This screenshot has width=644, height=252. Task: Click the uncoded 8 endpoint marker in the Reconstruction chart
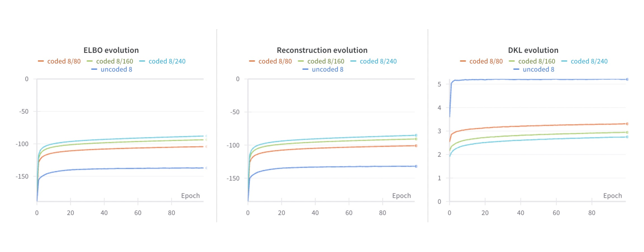coord(416,166)
